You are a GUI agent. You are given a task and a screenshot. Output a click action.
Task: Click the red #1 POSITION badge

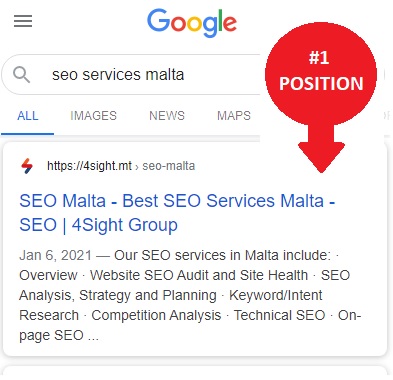pyautogui.click(x=321, y=74)
